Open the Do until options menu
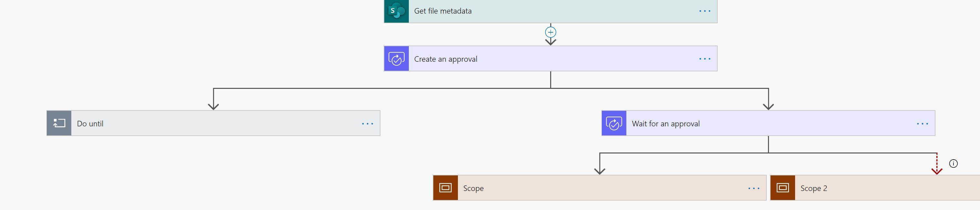The width and height of the screenshot is (980, 210). [x=367, y=123]
